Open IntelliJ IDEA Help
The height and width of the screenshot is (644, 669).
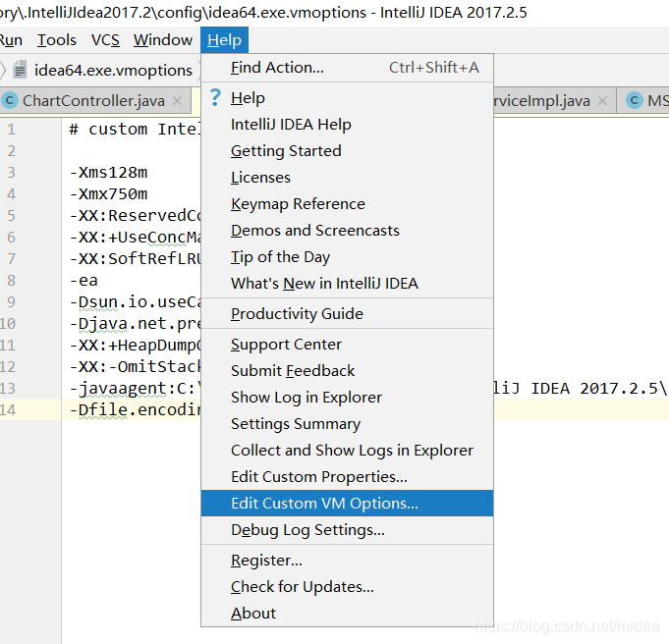[347, 124]
